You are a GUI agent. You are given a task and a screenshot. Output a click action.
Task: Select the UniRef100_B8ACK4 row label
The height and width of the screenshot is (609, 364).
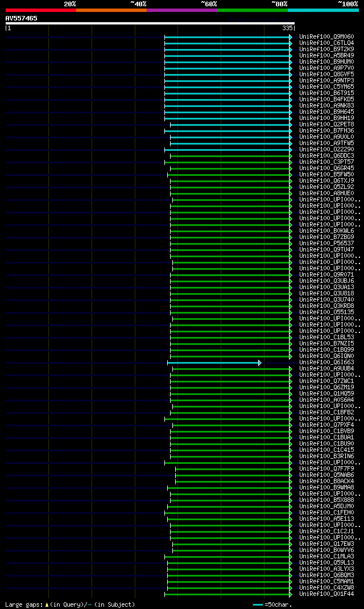pos(326,482)
